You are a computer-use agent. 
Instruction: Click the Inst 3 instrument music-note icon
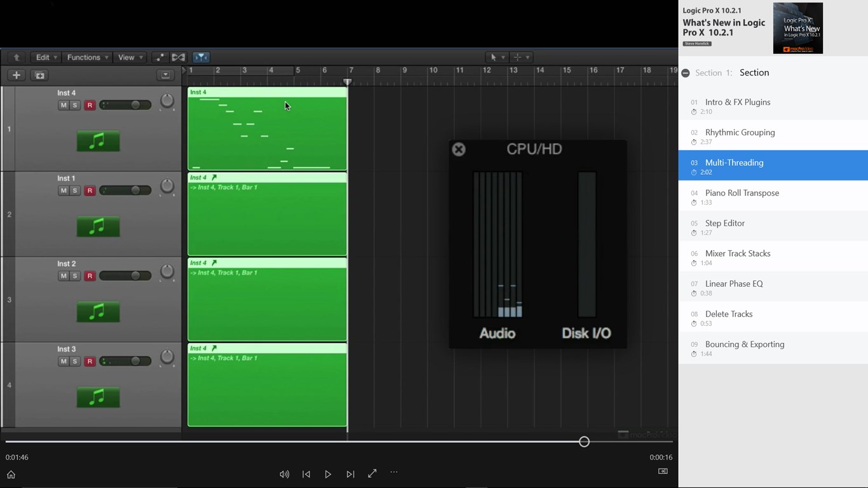click(98, 398)
